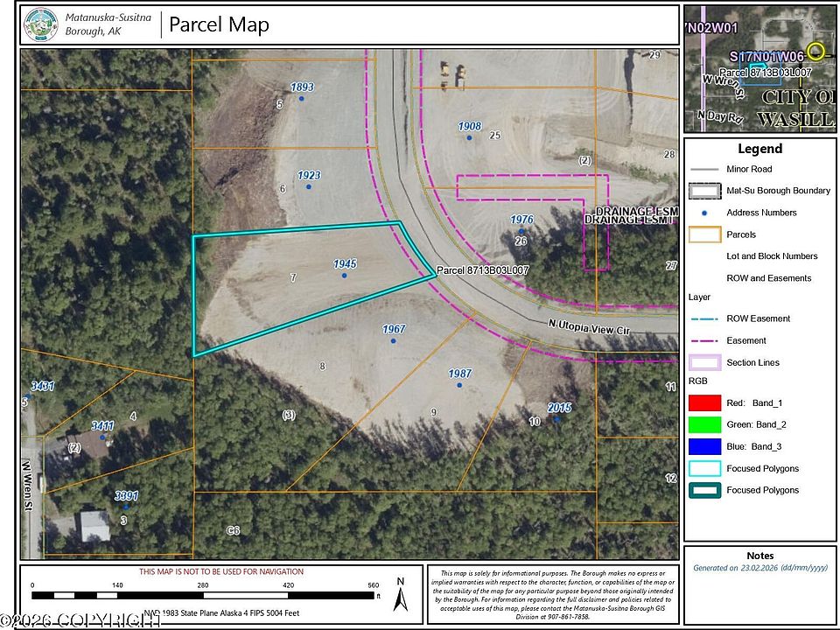Viewport: 840px width, 630px height.
Task: Select the address dot for 1987
Action: click(x=459, y=385)
